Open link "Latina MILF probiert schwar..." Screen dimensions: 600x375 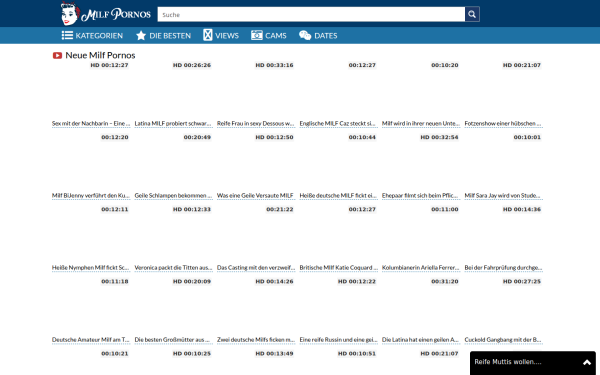tap(173, 124)
